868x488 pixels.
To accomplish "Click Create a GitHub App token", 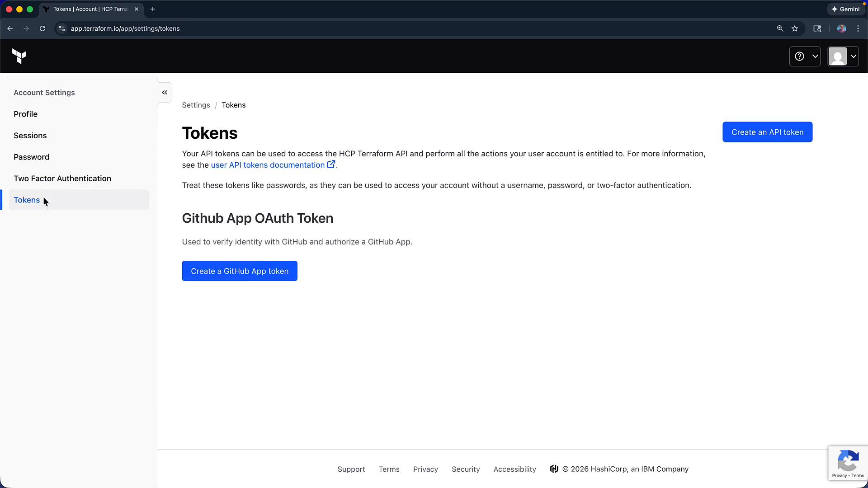I will coord(240,271).
